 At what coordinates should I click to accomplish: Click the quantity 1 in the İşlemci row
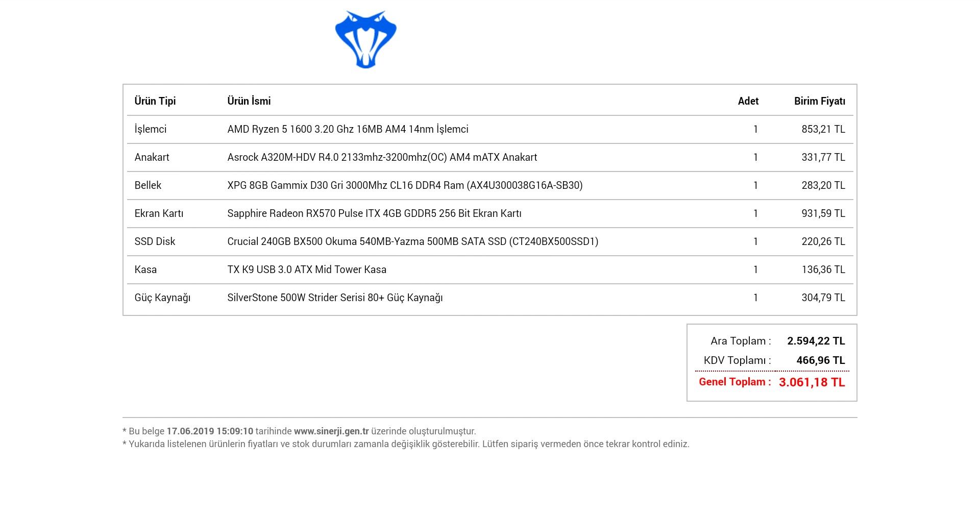(x=755, y=129)
